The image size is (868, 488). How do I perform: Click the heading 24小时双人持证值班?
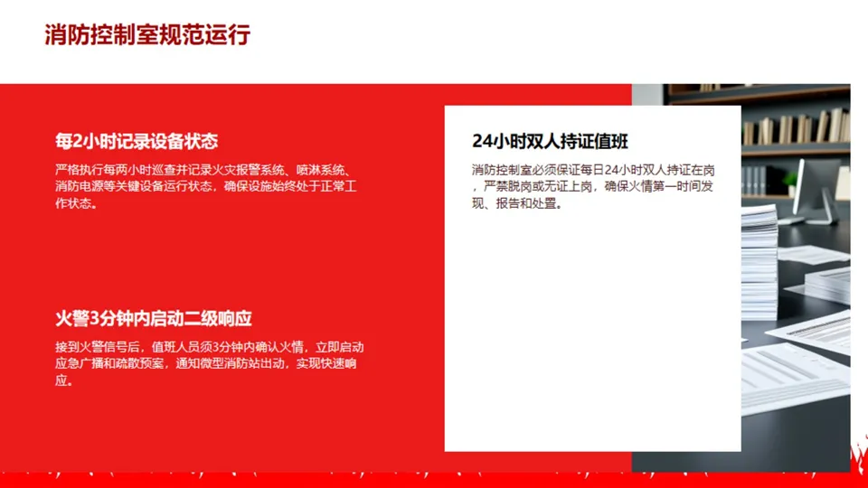[550, 141]
